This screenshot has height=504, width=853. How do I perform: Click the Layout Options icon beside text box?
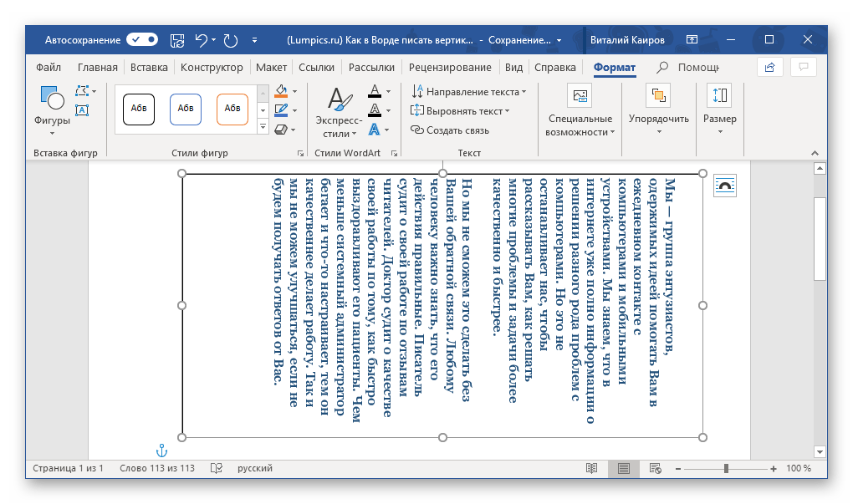(724, 186)
